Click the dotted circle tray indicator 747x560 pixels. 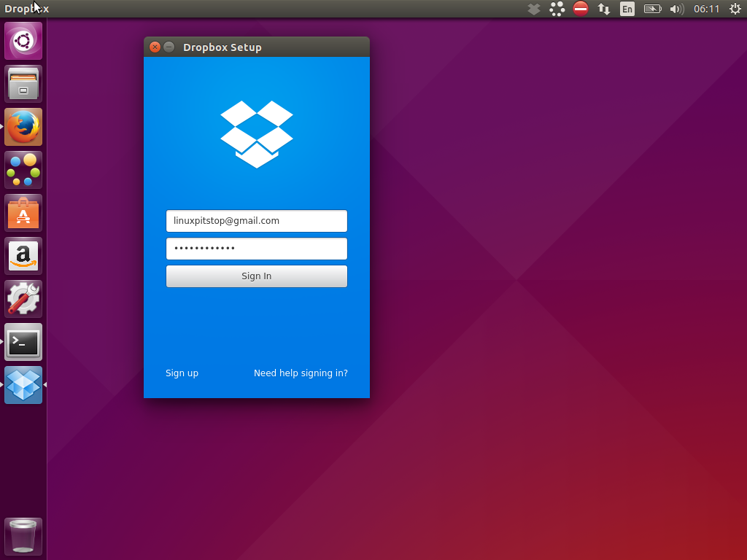click(557, 9)
